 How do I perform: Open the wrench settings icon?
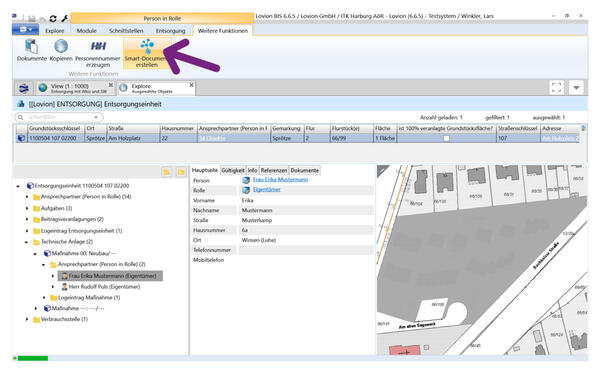65,18
